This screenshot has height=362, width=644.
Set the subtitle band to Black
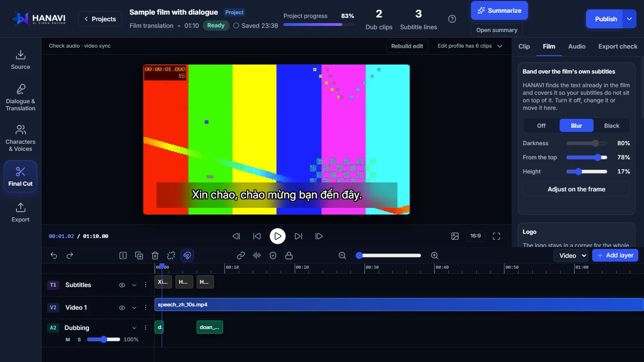point(611,126)
